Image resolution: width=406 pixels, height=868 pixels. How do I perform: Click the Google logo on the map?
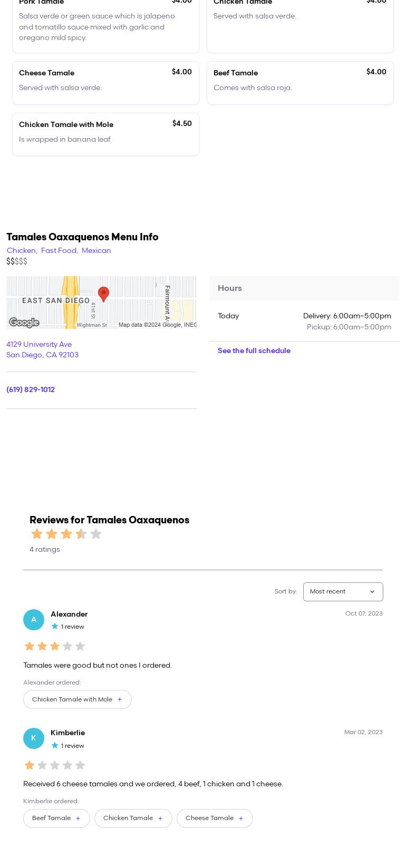tap(24, 323)
